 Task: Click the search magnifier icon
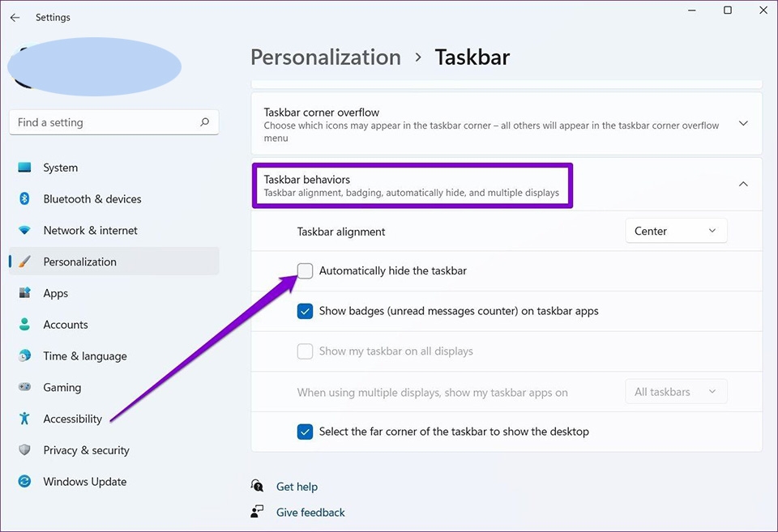pos(204,122)
